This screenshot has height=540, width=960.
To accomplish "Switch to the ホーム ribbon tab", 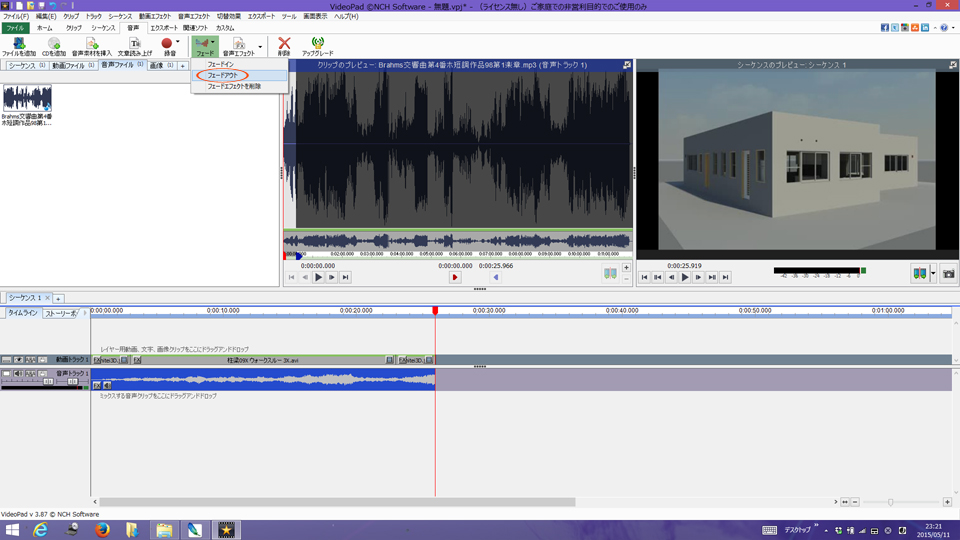I will tap(45, 28).
